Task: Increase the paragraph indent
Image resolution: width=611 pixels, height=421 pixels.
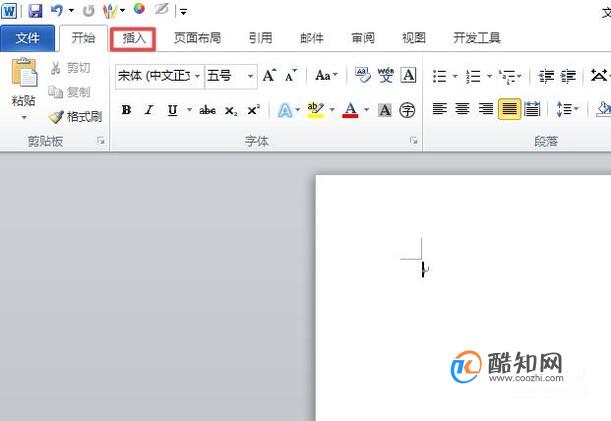Action: pyautogui.click(x=569, y=76)
